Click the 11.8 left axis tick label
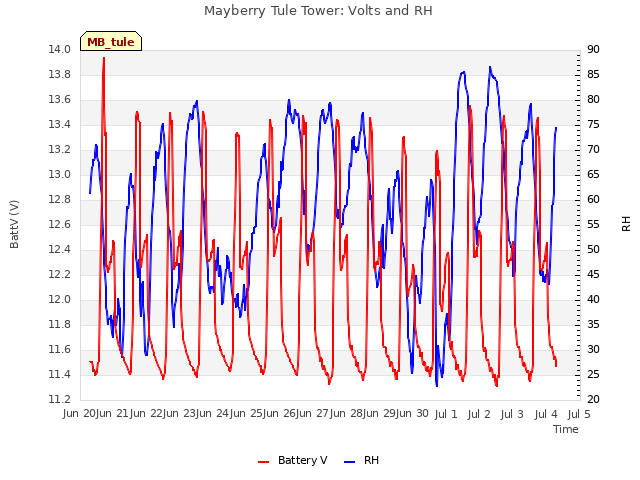Image resolution: width=640 pixels, height=480 pixels. coord(59,324)
